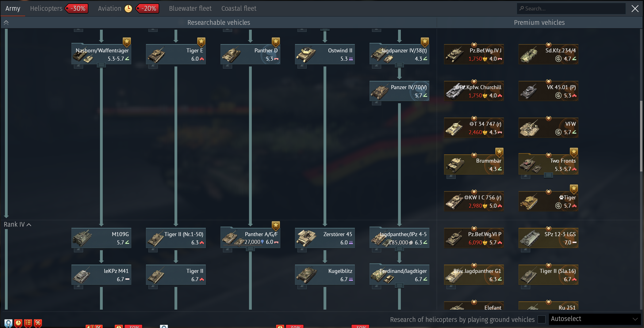Expand the Two Fronts vehicle group
This screenshot has height=328, width=644.
(549, 175)
